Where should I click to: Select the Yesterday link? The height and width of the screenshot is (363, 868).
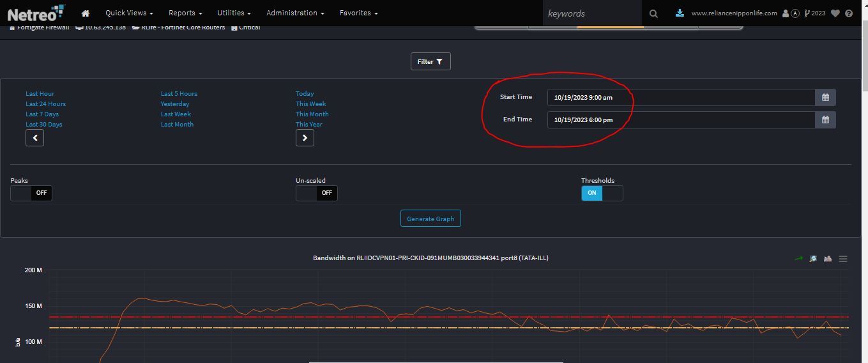coord(175,104)
